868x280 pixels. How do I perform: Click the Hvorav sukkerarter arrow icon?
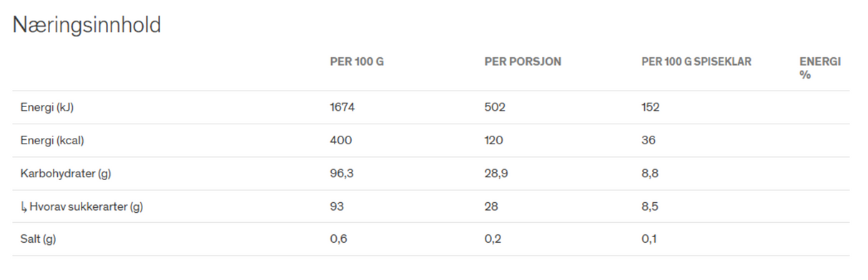click(x=24, y=207)
